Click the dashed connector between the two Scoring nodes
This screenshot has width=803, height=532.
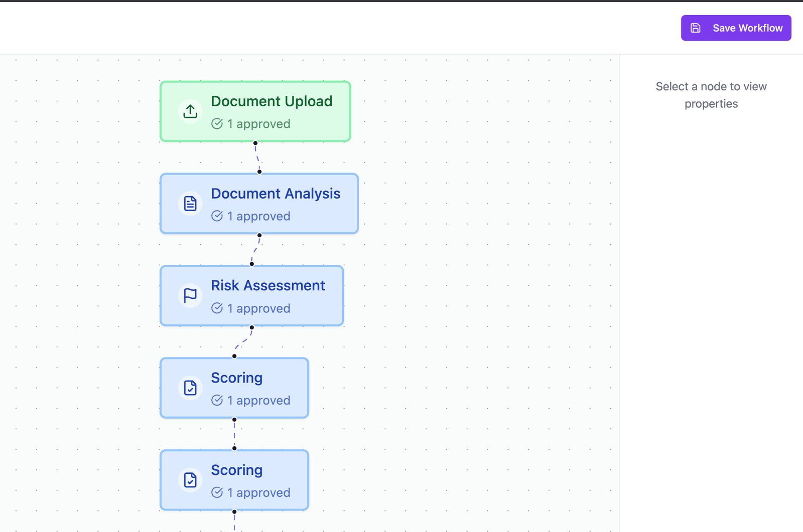(x=234, y=434)
